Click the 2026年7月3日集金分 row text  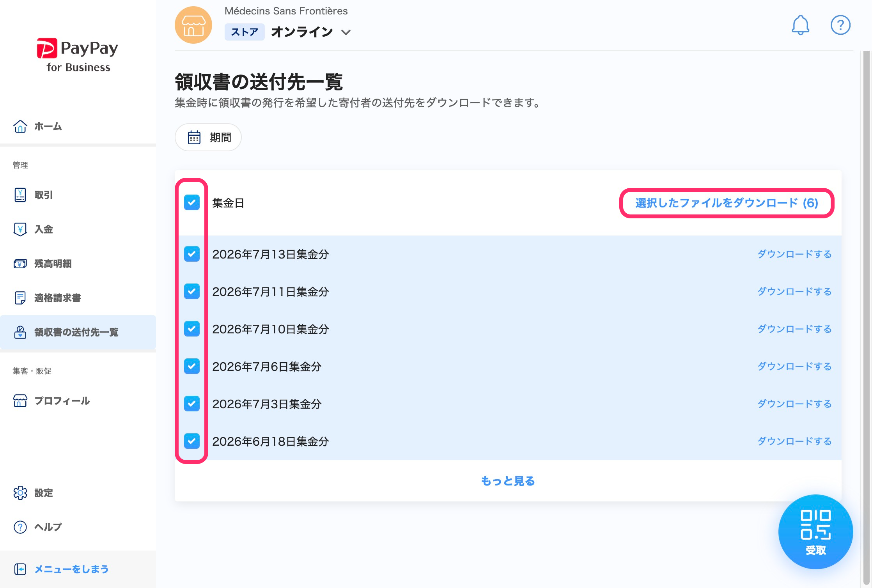pyautogui.click(x=267, y=404)
